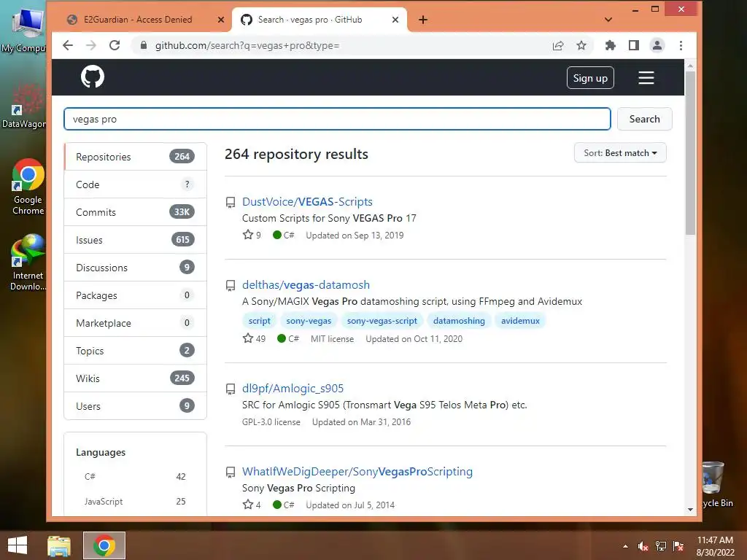This screenshot has height=560, width=747.
Task: Open the Action Center flag icon
Action: (678, 546)
